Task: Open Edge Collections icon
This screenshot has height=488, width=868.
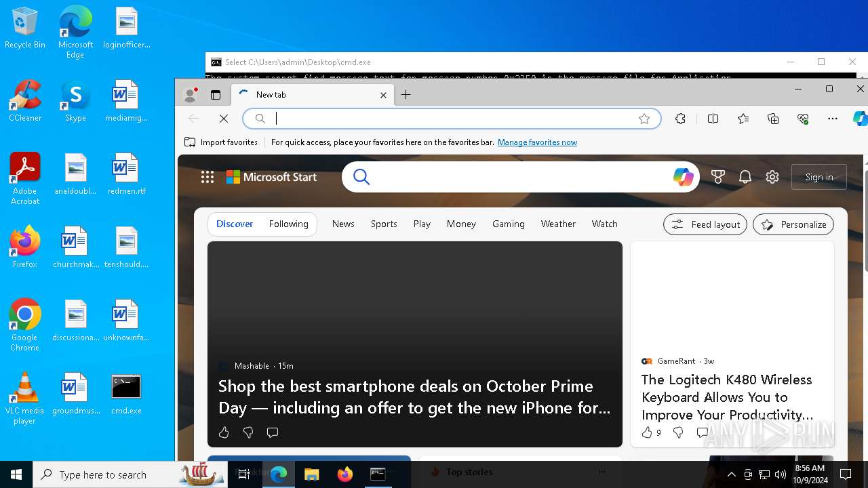Action: (773, 119)
